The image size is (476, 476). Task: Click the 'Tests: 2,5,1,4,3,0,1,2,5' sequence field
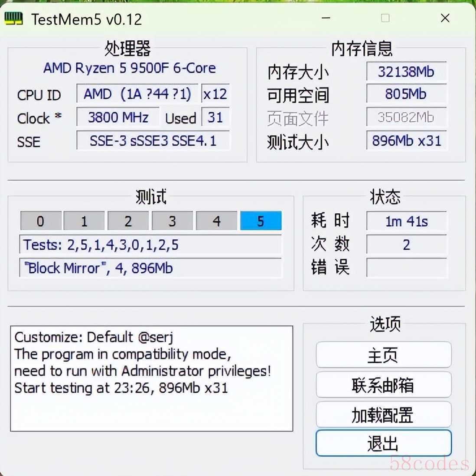[150, 245]
